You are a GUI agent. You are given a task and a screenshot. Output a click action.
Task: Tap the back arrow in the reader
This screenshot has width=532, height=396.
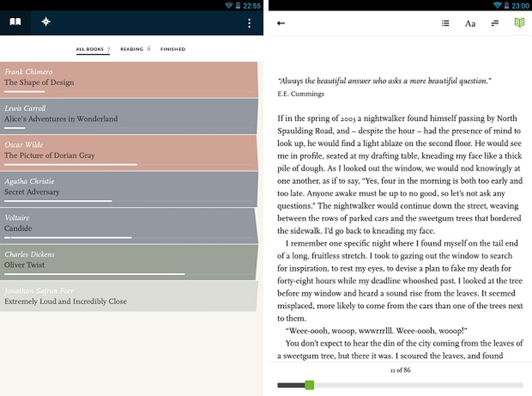coord(281,23)
